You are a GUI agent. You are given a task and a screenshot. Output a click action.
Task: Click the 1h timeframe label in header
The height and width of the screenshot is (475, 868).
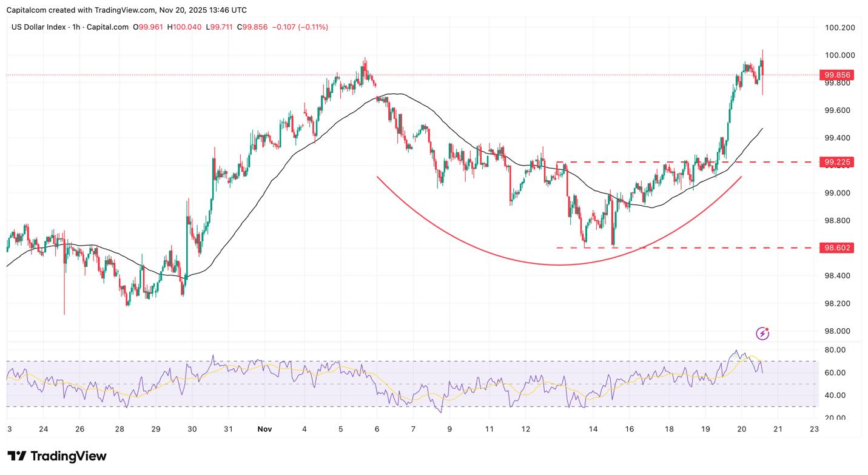pyautogui.click(x=76, y=27)
